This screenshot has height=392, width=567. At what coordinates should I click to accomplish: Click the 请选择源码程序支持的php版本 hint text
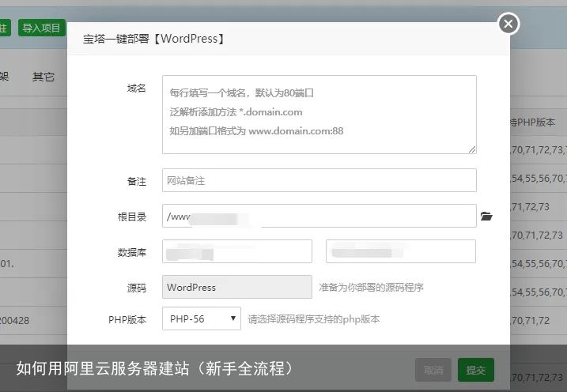coord(314,319)
